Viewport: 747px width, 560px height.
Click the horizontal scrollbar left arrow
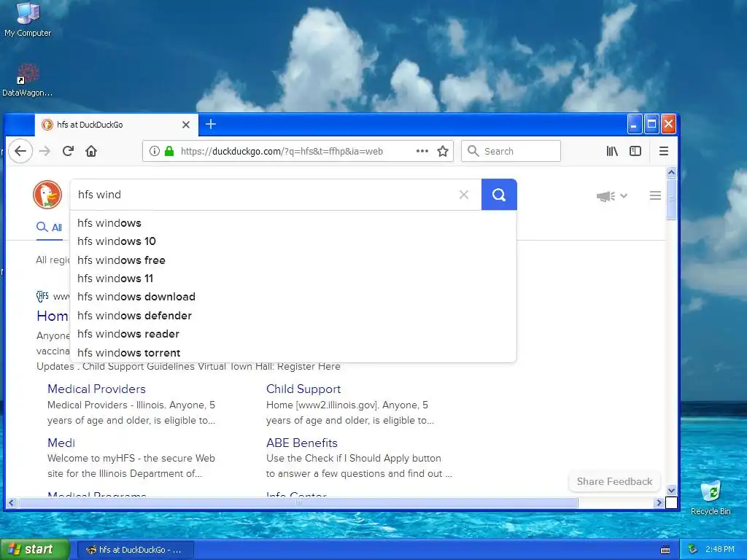coord(12,502)
